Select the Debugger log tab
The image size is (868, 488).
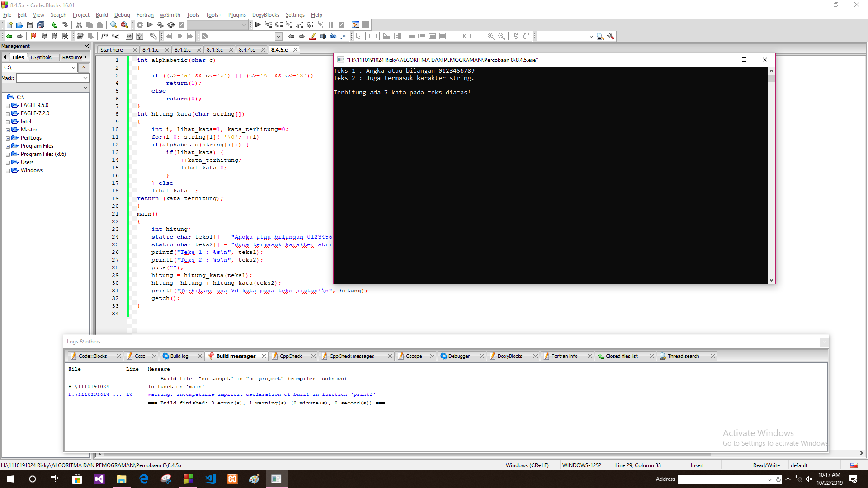[x=459, y=356]
